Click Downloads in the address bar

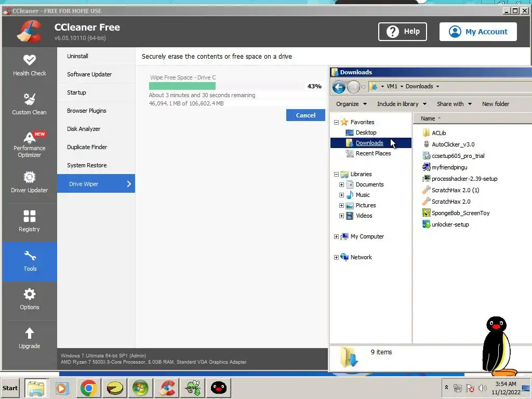419,86
